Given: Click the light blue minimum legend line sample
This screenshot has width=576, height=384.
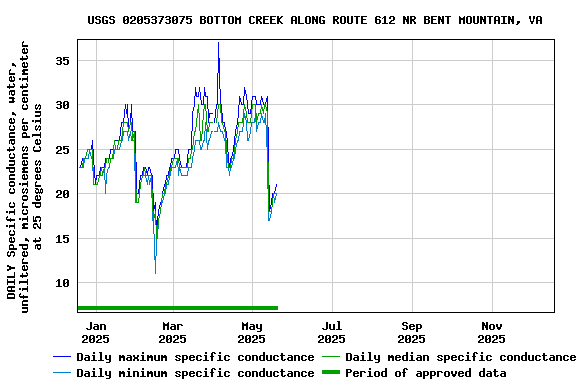Looking at the screenshot, I should [62, 373].
